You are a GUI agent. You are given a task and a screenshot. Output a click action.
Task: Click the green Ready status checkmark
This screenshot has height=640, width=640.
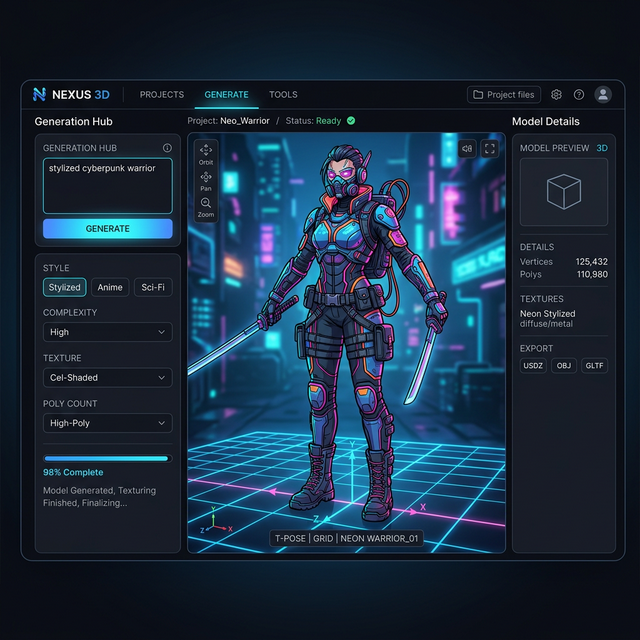[x=351, y=121]
